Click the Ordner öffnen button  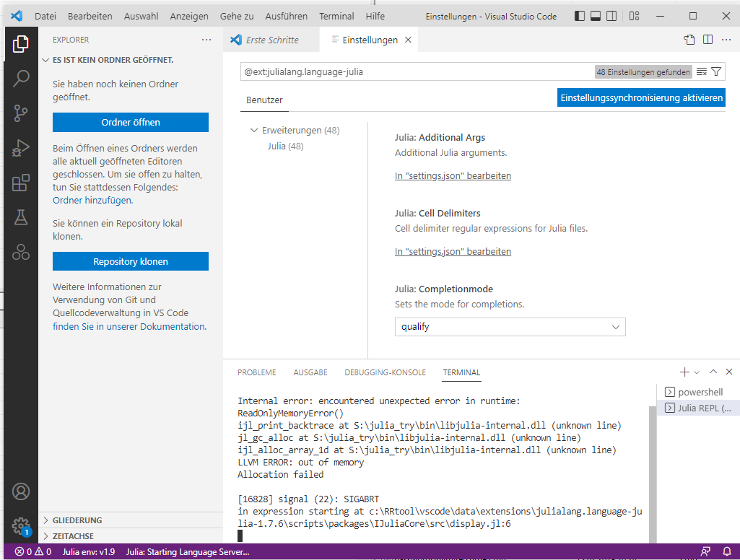click(x=131, y=122)
